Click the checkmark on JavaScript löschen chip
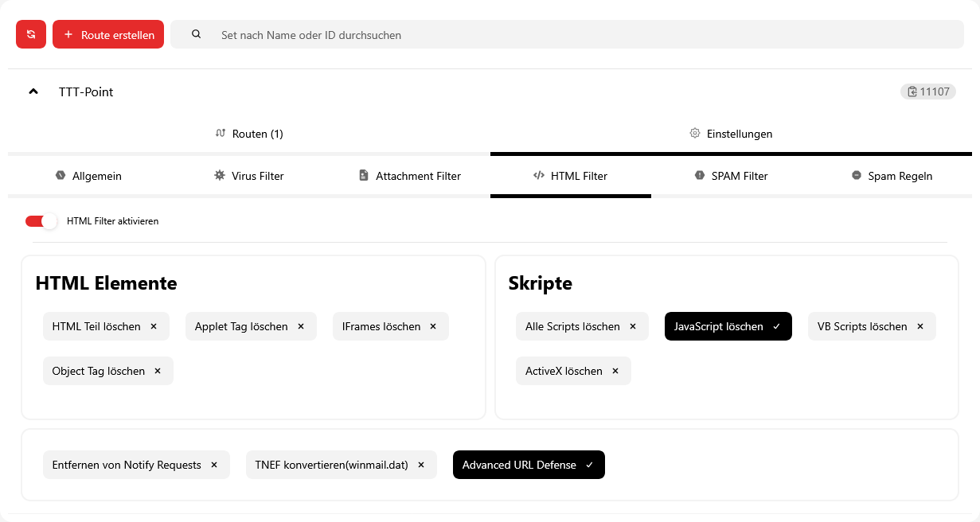Image resolution: width=980 pixels, height=522 pixels. pyautogui.click(x=776, y=326)
